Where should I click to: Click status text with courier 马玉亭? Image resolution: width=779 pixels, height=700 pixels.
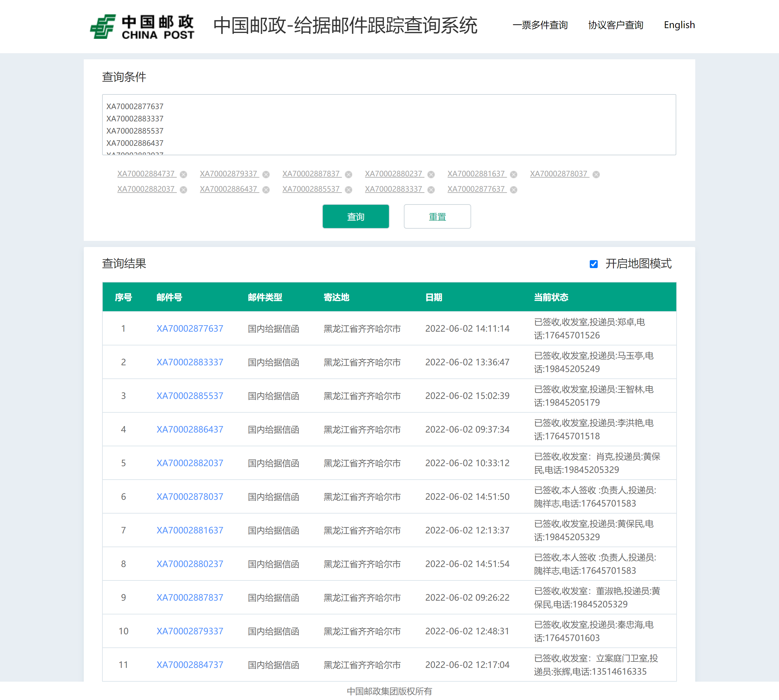point(594,362)
